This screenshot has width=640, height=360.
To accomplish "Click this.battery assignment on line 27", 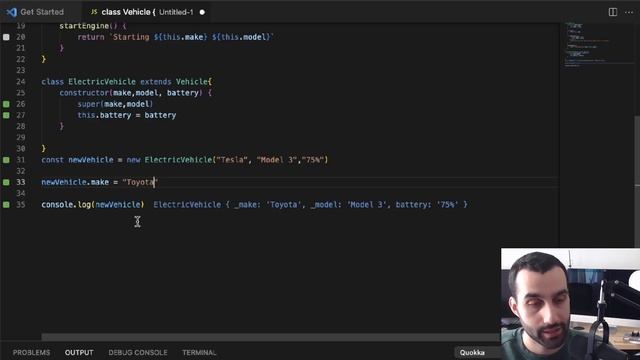I will pyautogui.click(x=127, y=115).
